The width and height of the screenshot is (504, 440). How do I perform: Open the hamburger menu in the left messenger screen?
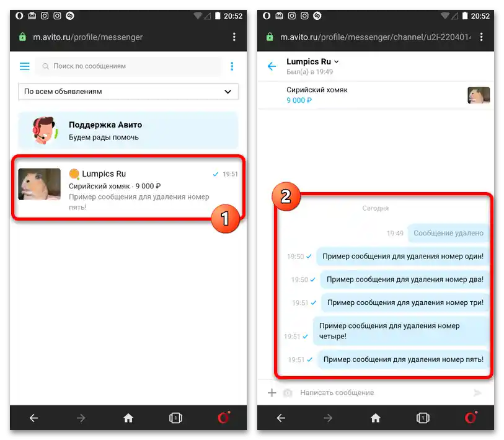(24, 66)
